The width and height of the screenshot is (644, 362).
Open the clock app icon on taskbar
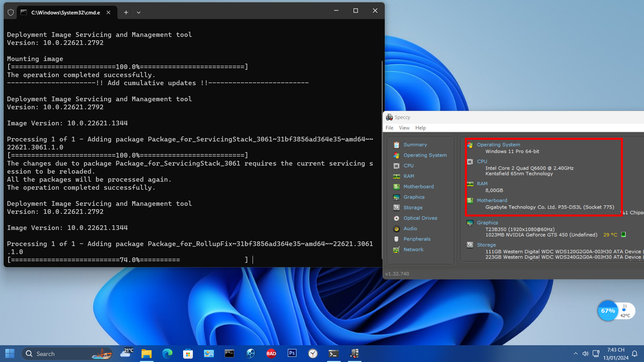click(313, 353)
